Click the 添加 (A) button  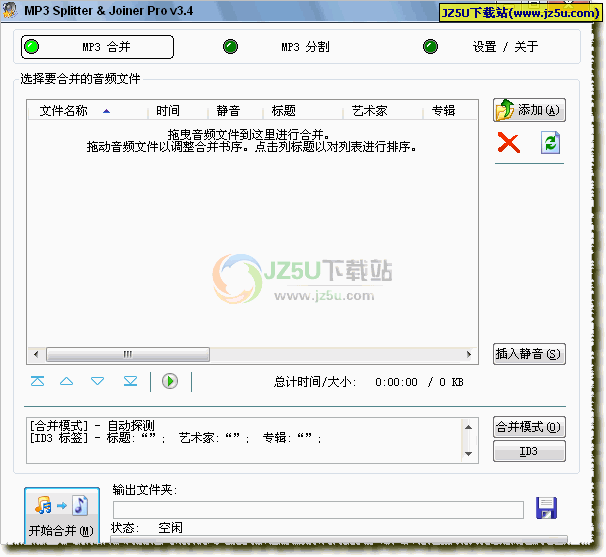click(529, 110)
